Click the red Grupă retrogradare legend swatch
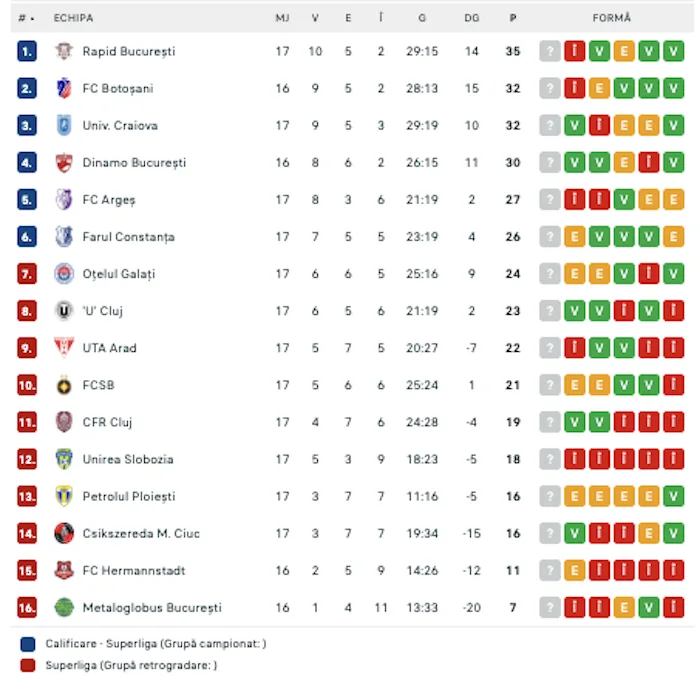 [x=28, y=665]
